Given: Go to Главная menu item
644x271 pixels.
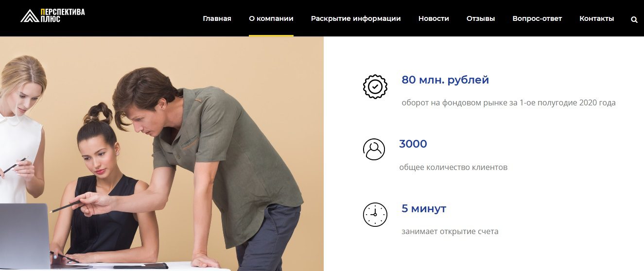Looking at the screenshot, I should [217, 18].
